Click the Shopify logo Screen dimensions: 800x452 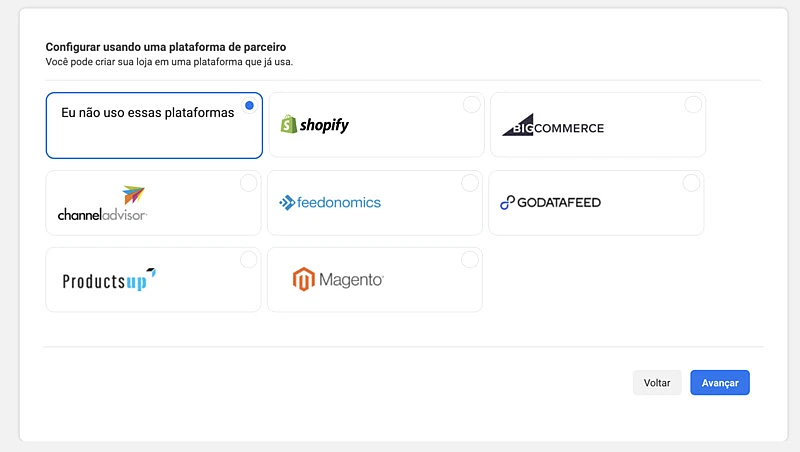pyautogui.click(x=315, y=125)
